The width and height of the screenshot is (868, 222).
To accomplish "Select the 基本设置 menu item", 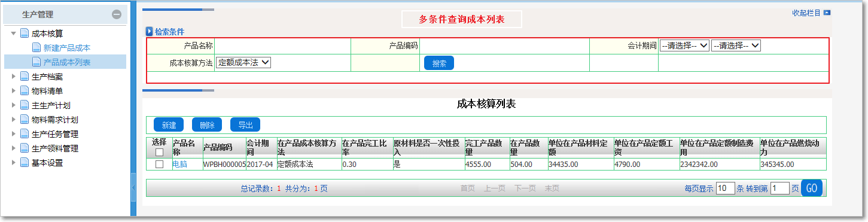I will coord(47,163).
